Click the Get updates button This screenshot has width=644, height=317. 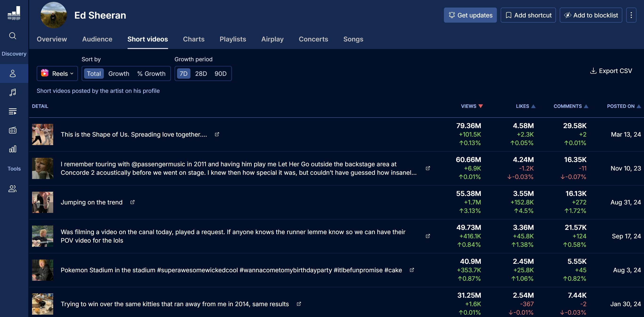(x=470, y=15)
